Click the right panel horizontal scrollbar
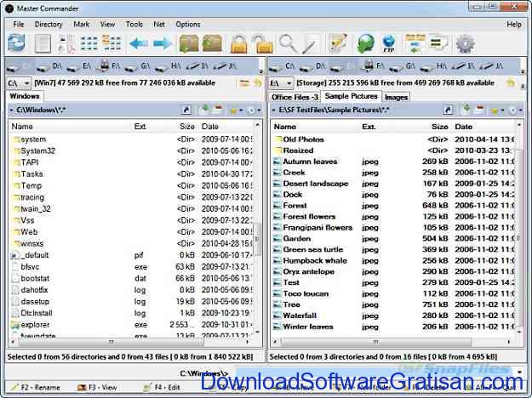 (x=376, y=342)
